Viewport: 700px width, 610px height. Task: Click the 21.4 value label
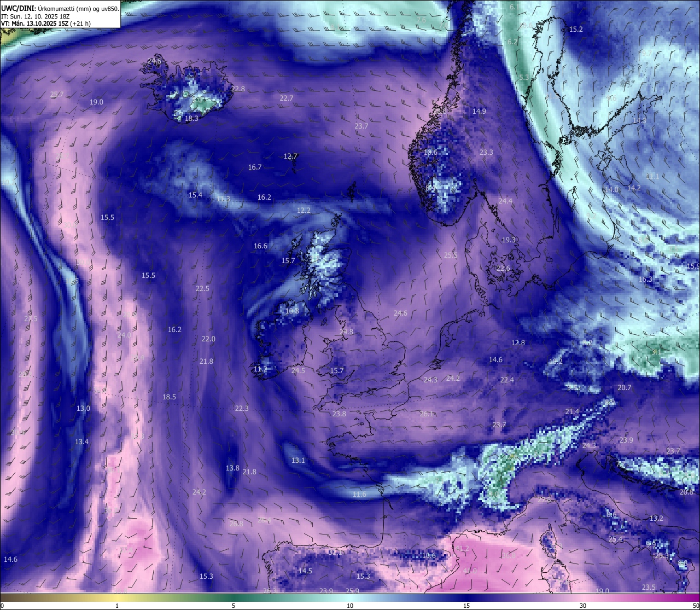[x=572, y=411]
